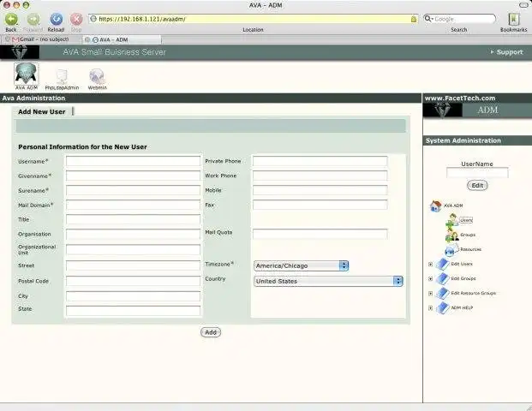Click the Work Phone input field

[x=320, y=176]
